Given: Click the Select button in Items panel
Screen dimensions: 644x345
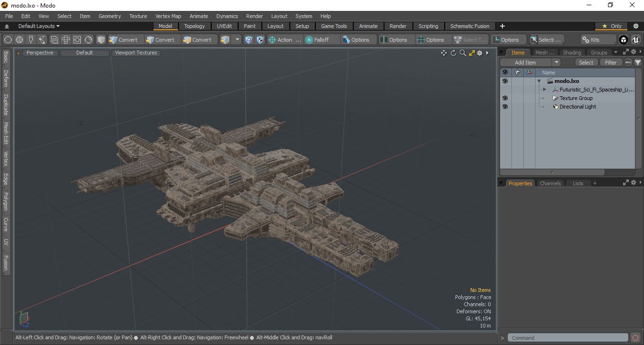Looking at the screenshot, I should point(586,63).
